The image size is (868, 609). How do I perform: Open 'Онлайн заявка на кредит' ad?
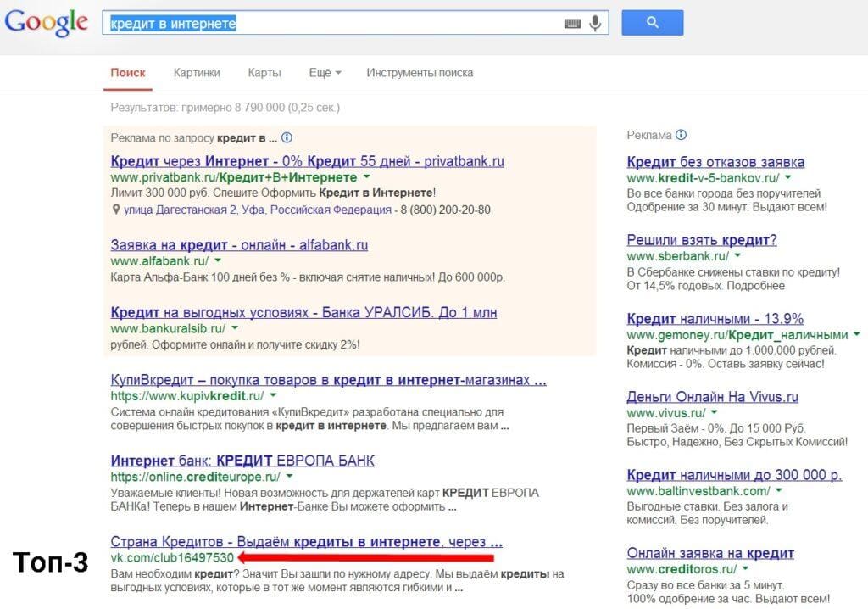point(710,553)
